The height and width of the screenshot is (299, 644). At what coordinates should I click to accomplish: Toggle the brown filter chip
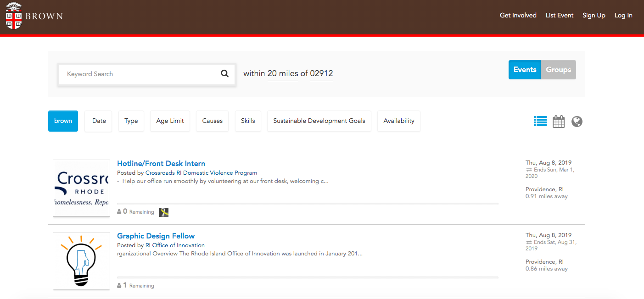[63, 121]
